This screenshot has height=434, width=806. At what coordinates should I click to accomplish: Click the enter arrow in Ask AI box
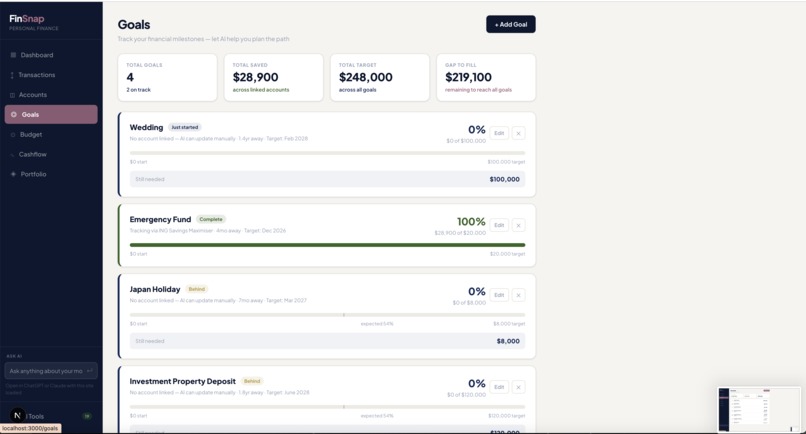(x=90, y=371)
